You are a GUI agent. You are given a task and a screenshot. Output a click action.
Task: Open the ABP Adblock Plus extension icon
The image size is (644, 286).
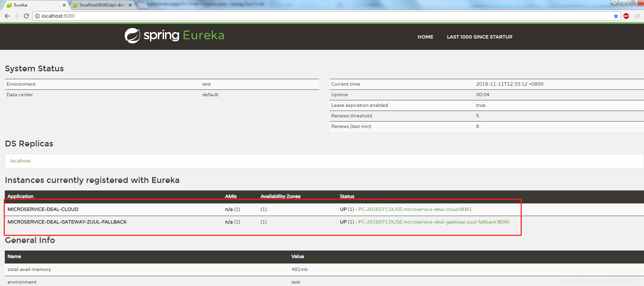626,16
